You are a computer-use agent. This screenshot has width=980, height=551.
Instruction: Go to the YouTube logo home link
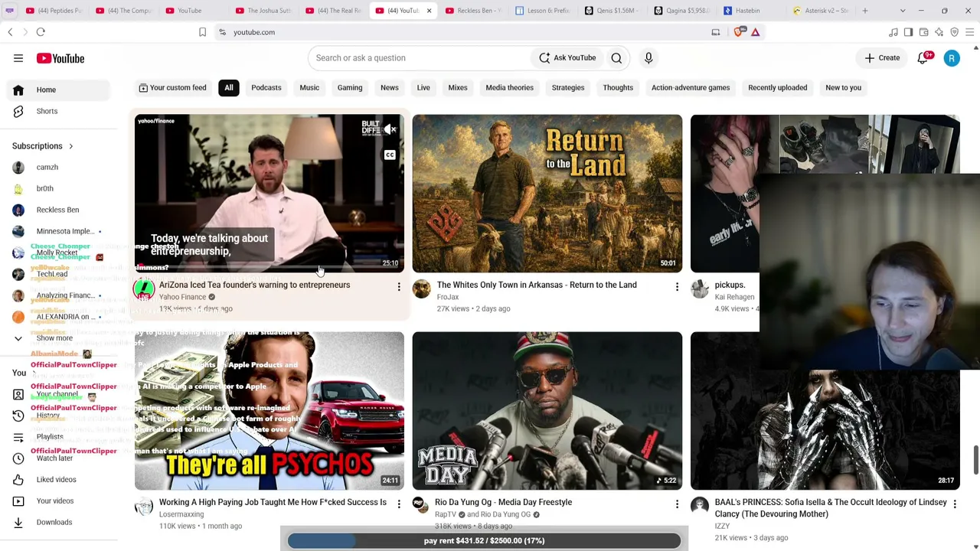coord(60,58)
